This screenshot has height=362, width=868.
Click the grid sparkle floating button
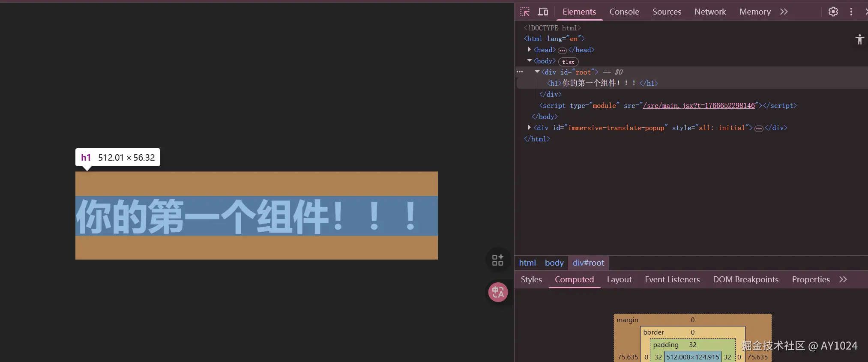(x=498, y=260)
